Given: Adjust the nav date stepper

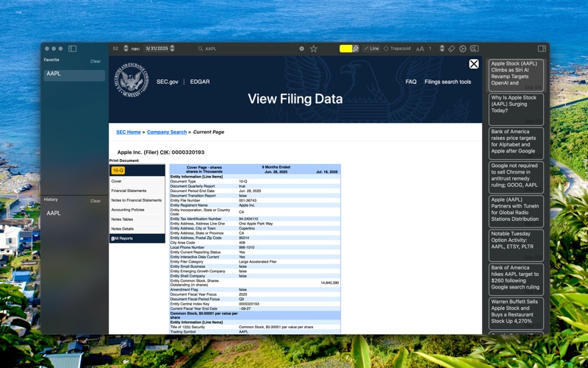Looking at the screenshot, I should coord(172,49).
